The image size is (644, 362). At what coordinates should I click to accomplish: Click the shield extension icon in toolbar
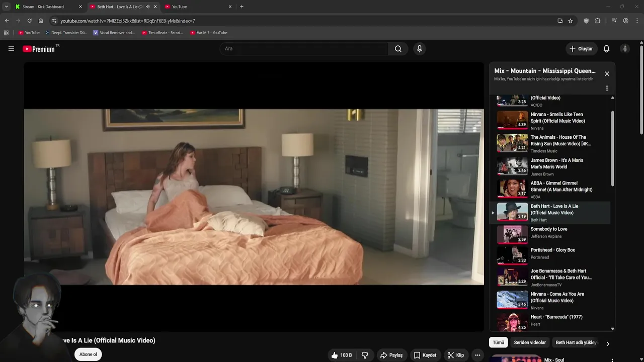click(586, 21)
